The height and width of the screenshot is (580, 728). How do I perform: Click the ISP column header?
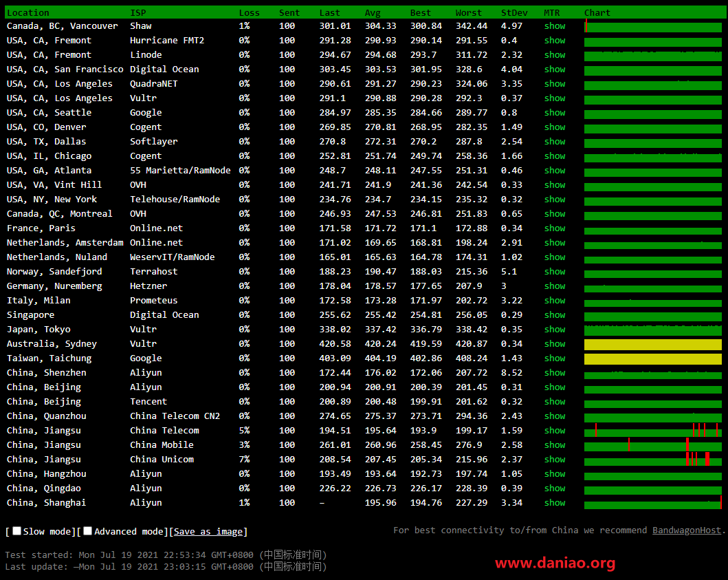(x=138, y=12)
